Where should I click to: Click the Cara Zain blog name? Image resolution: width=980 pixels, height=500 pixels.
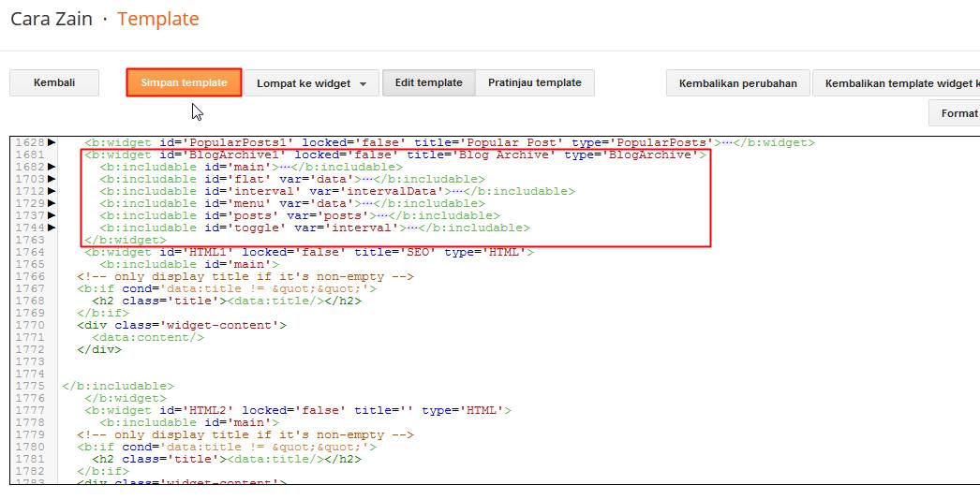coord(52,19)
